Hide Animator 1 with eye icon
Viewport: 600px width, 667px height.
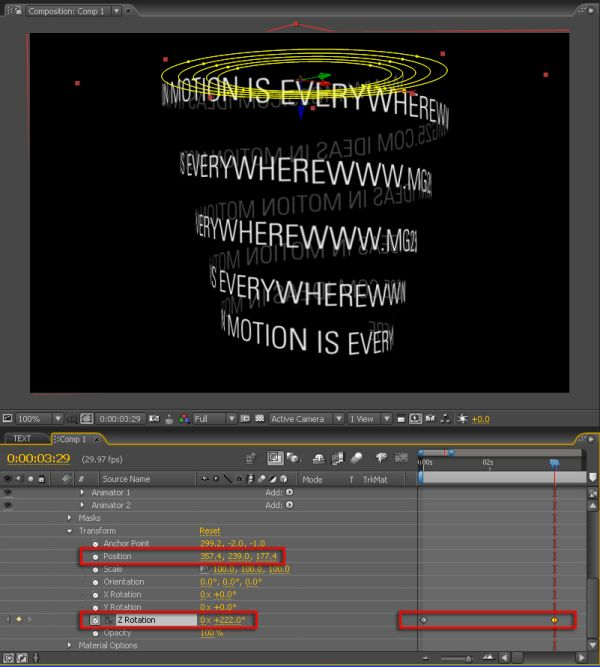(7, 493)
